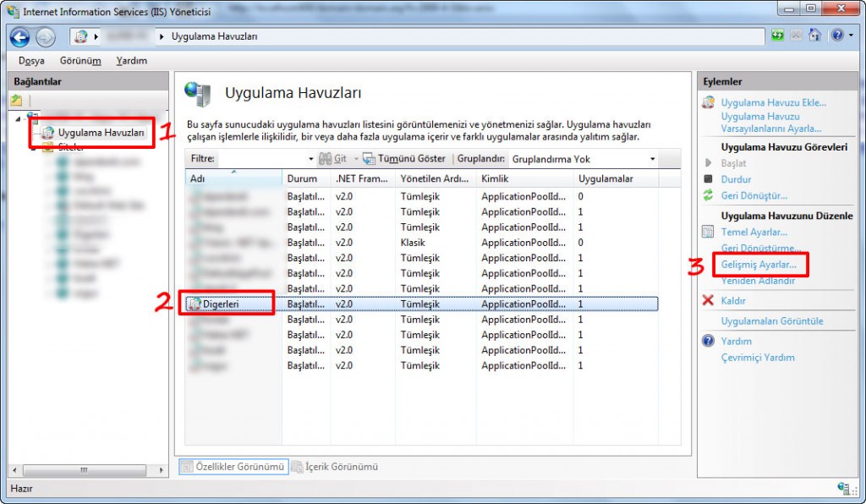Image resolution: width=866 pixels, height=504 pixels.
Task: Click the Git filter button
Action: [333, 159]
